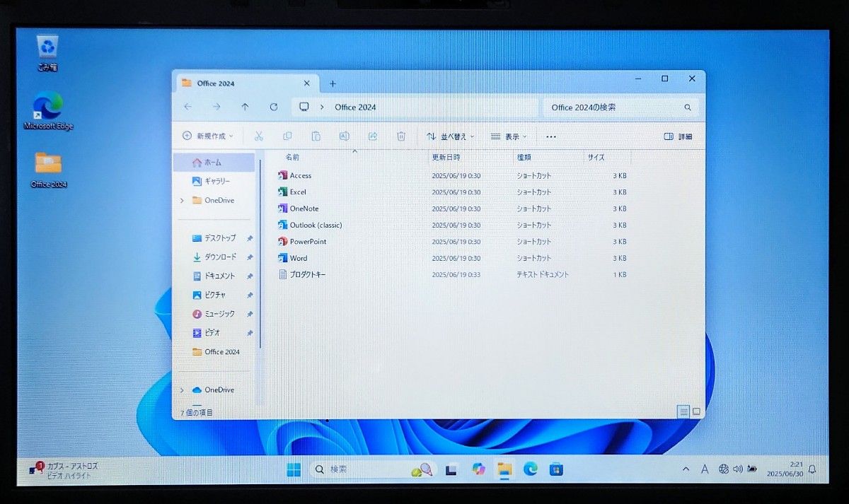849x504 pixels.
Task: Open the 並べ替え sort dropdown
Action: point(451,136)
